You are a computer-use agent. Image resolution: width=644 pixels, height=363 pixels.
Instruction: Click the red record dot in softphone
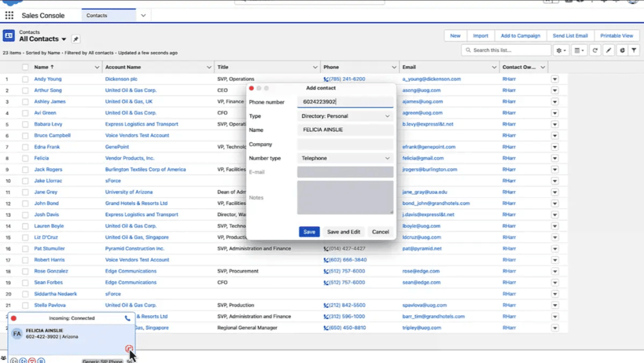tap(13, 318)
